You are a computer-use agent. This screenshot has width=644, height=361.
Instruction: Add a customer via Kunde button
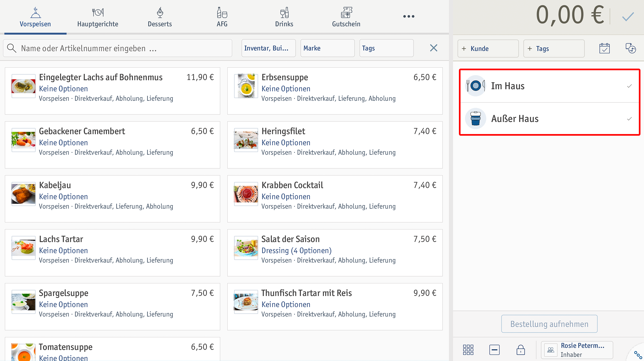[x=488, y=49]
